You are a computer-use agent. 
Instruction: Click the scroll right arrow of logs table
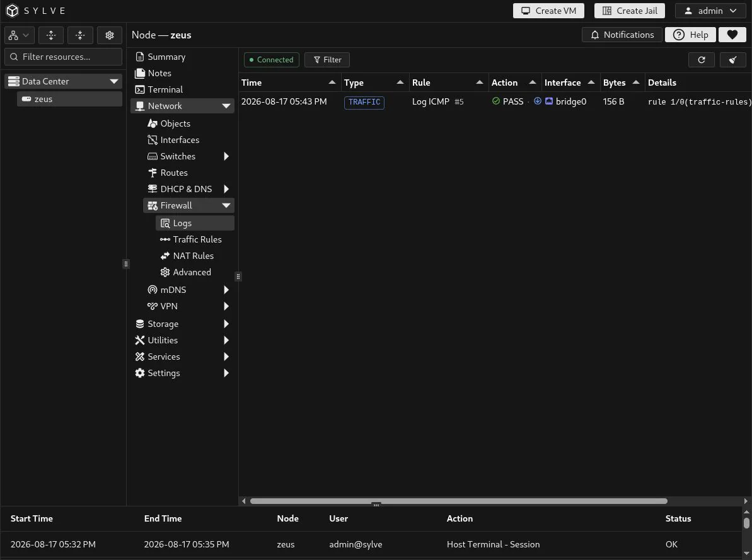(745, 501)
